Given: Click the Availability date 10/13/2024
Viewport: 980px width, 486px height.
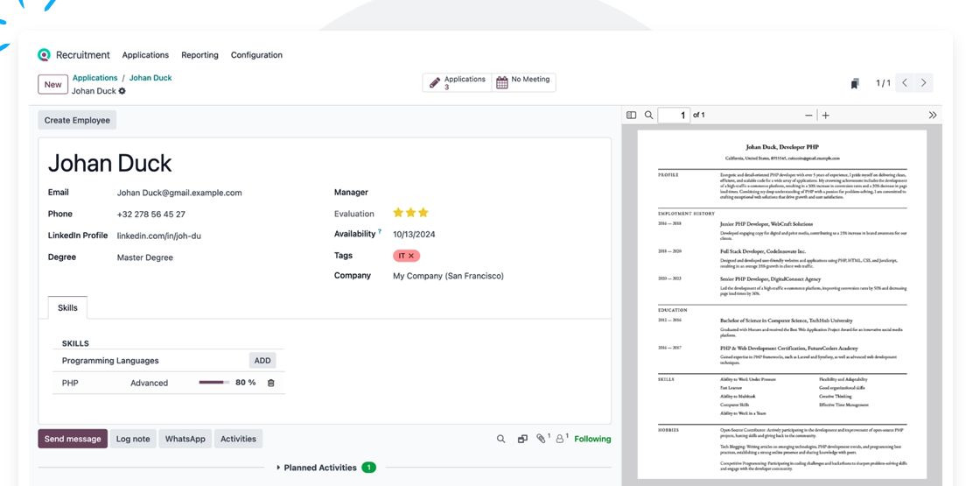Looking at the screenshot, I should click(x=414, y=235).
